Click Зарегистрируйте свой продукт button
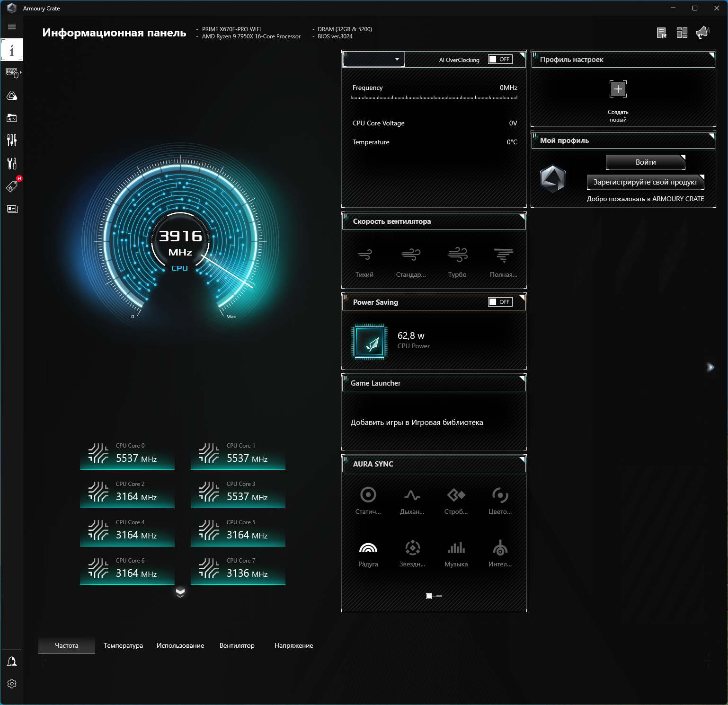 (646, 182)
